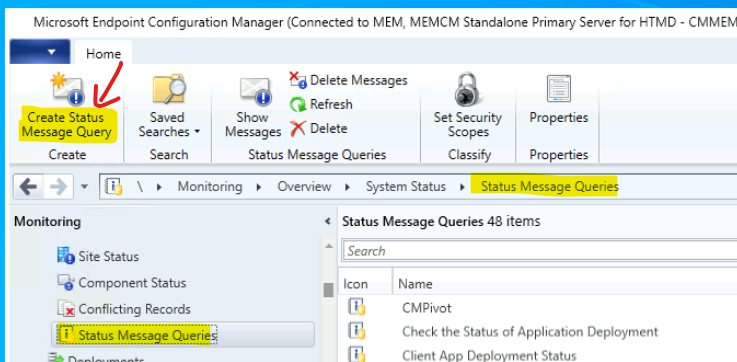
Task: Expand the Saved Searches dropdown arrow
Action: [197, 132]
